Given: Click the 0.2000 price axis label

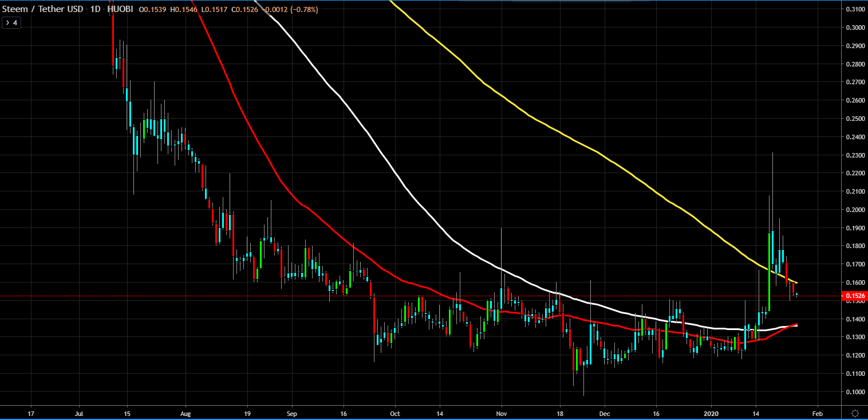Looking at the screenshot, I should coord(855,210).
